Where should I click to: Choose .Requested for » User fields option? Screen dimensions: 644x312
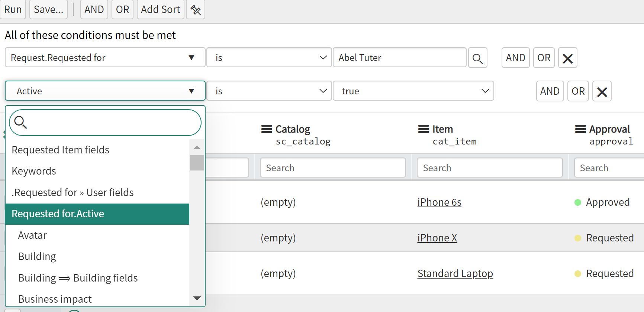tap(97, 192)
